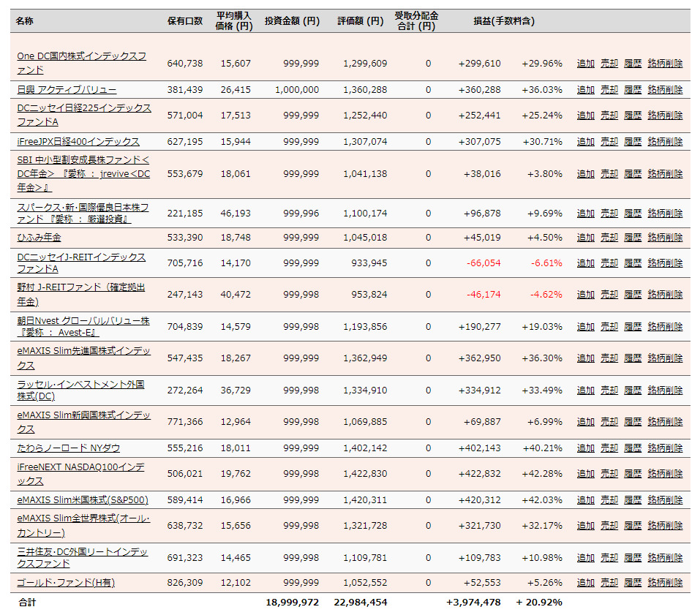700x615 pixels.
Task: Click 売却 for 三井住友・DC外国リート row
Action: pos(609,557)
